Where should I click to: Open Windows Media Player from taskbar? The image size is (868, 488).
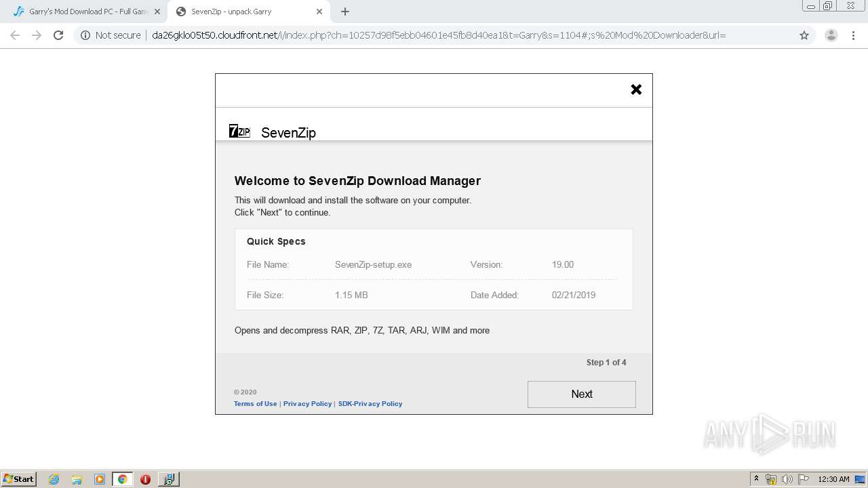click(100, 479)
